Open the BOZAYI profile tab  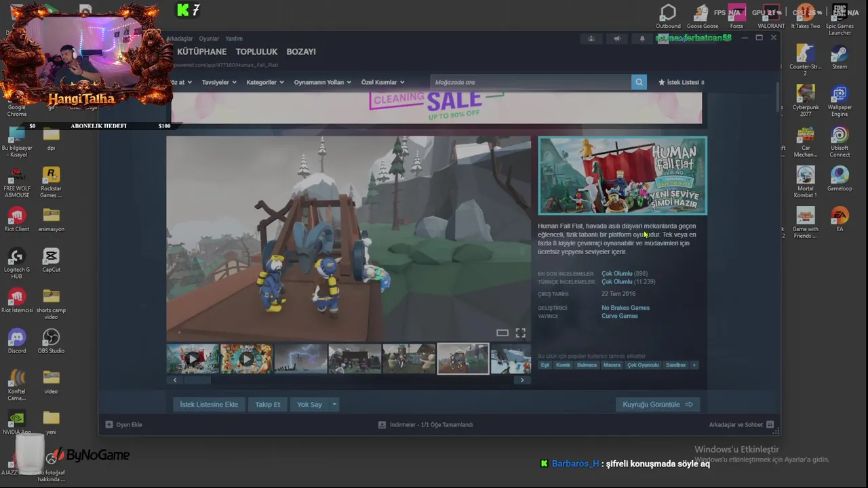point(301,52)
